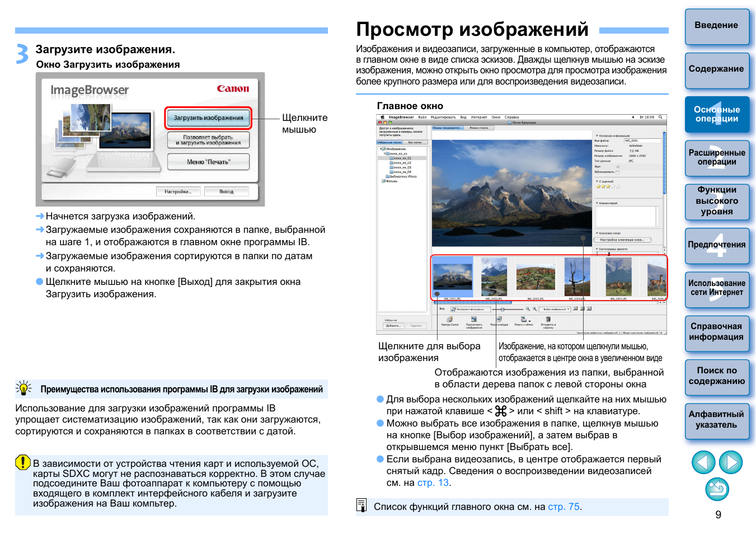Collapse the Комментарий section
The width and height of the screenshot is (756, 534).
597,203
